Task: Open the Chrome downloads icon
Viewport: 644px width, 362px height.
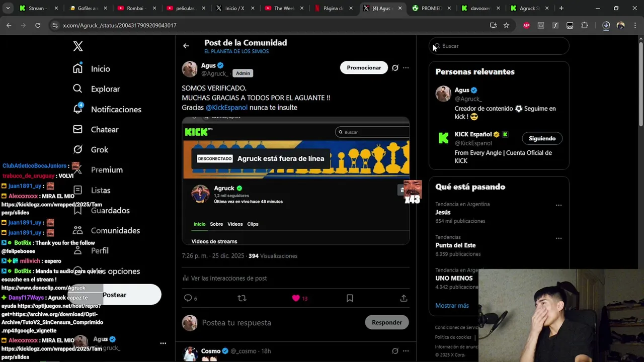Action: click(x=606, y=25)
